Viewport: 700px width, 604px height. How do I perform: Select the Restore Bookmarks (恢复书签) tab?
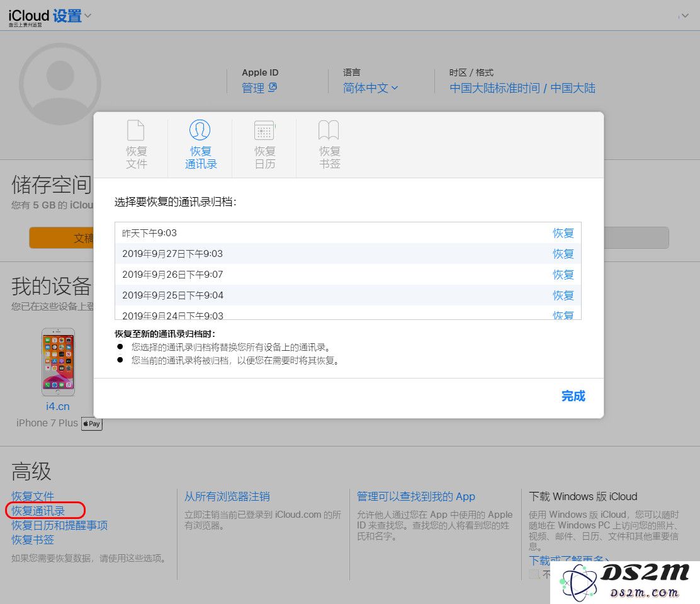click(329, 144)
